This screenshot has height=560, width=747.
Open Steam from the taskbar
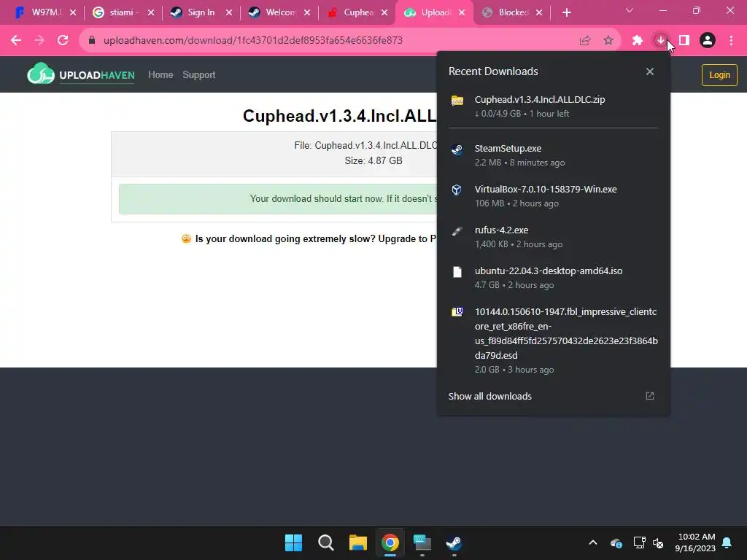coord(454,542)
